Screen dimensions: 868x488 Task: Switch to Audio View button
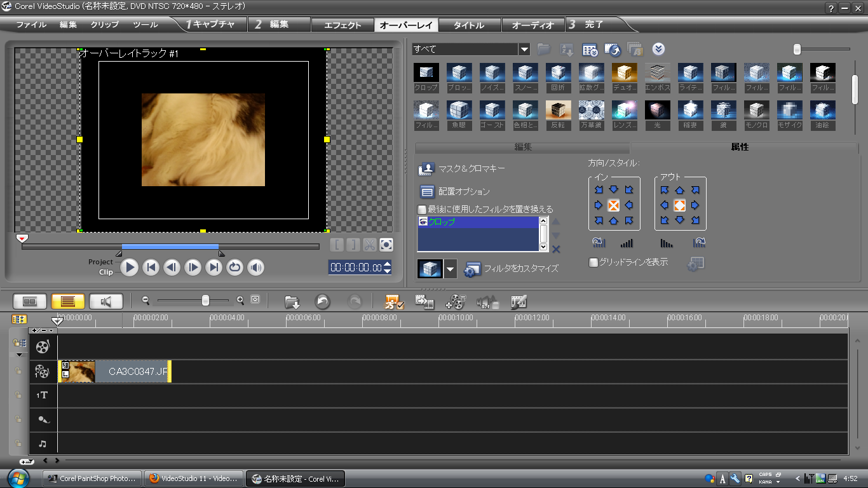click(x=105, y=302)
